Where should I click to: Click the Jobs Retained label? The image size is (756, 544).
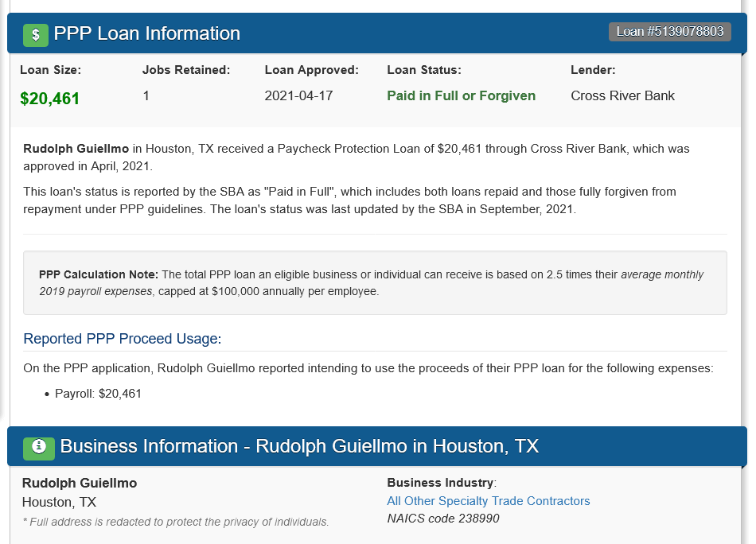point(185,70)
